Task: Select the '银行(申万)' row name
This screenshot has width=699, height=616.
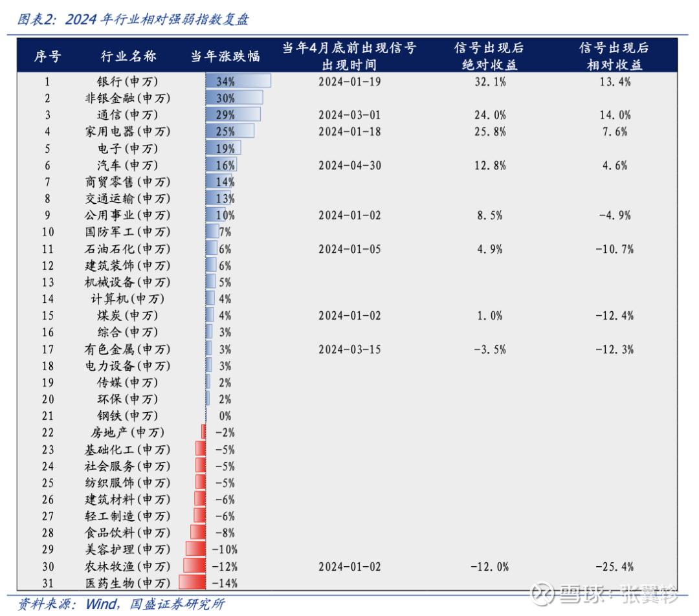Action: pyautogui.click(x=128, y=82)
